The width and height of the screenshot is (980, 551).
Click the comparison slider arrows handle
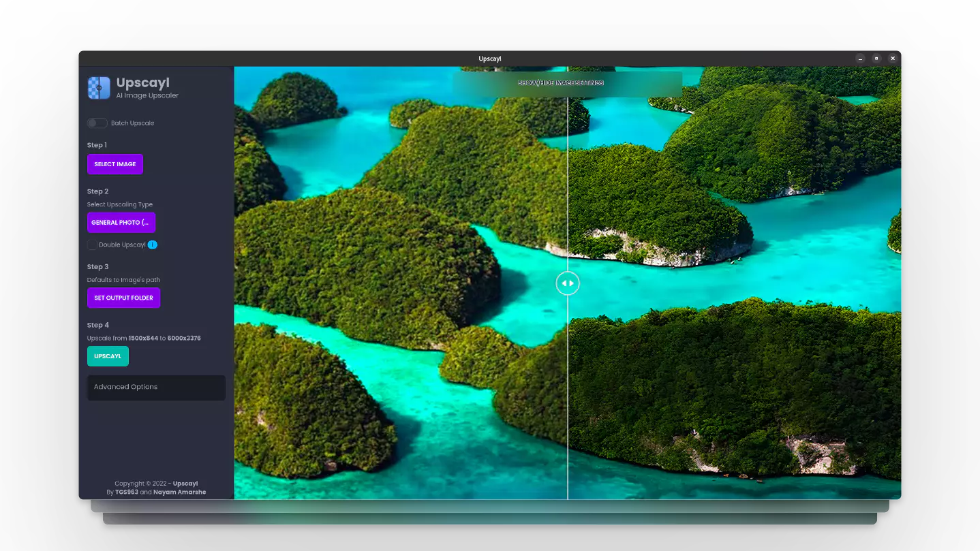pyautogui.click(x=568, y=283)
